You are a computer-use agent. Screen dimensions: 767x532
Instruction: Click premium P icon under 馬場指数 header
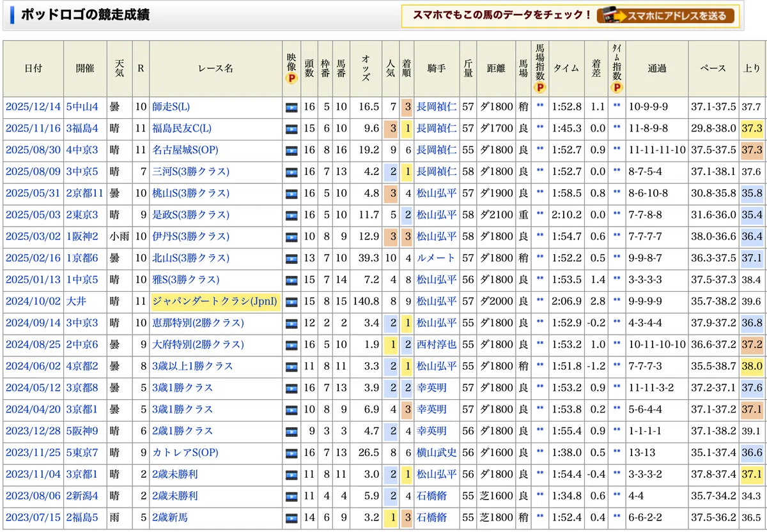(540, 88)
